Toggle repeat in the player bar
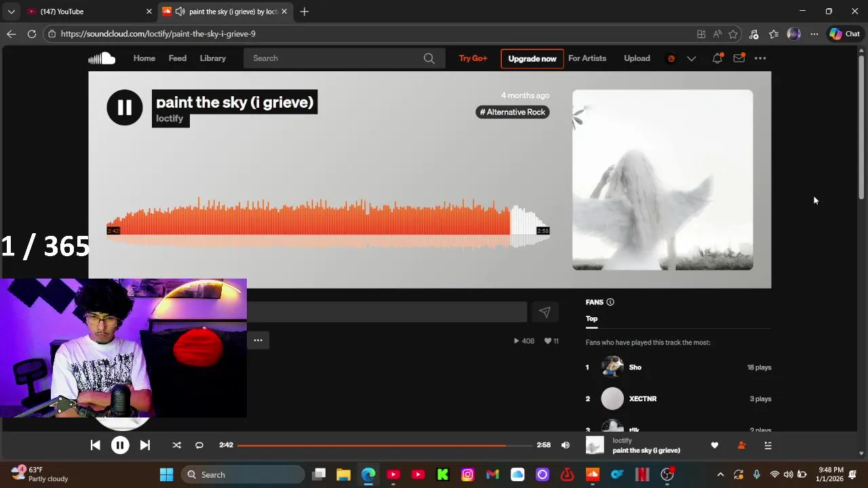 (199, 445)
